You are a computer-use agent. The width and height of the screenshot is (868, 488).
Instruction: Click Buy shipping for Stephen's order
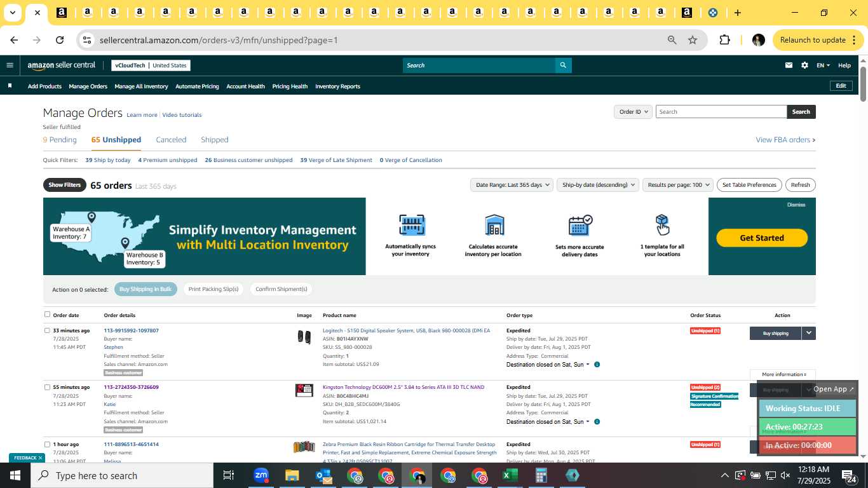point(775,333)
